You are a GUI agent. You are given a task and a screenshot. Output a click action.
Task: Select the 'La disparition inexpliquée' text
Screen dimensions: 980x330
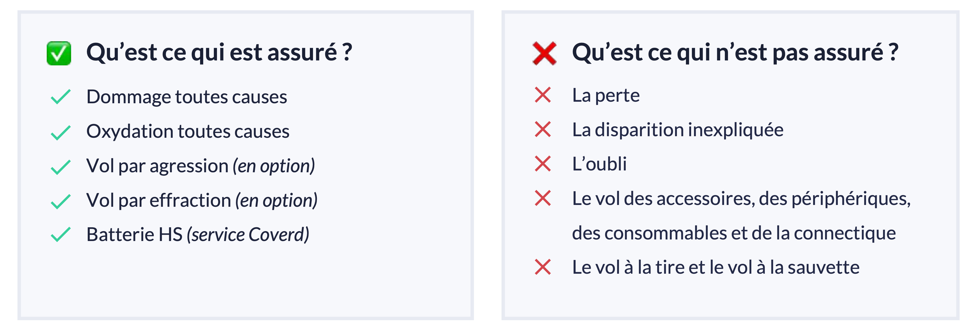(678, 130)
